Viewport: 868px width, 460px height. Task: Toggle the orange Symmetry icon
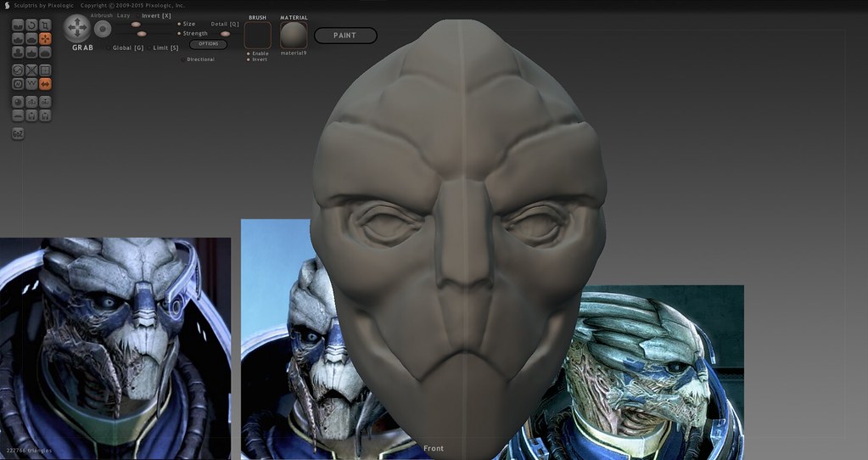[45, 84]
